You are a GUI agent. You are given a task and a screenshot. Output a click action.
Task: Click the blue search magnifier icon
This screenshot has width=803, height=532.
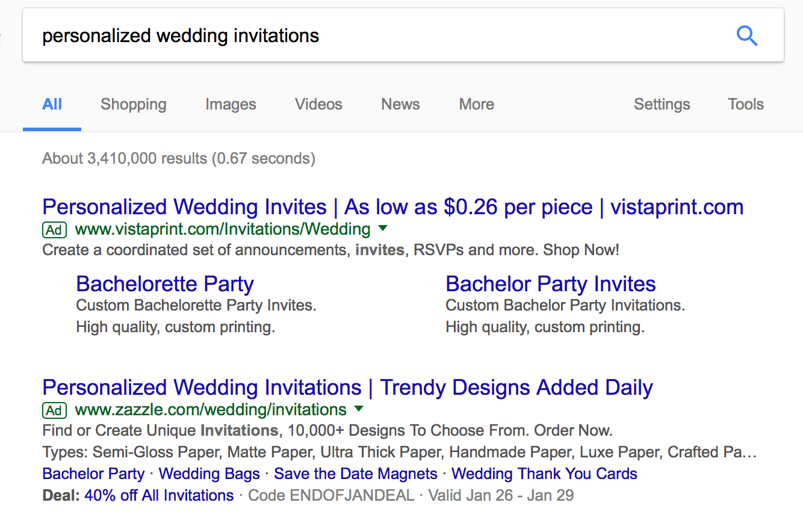point(747,37)
